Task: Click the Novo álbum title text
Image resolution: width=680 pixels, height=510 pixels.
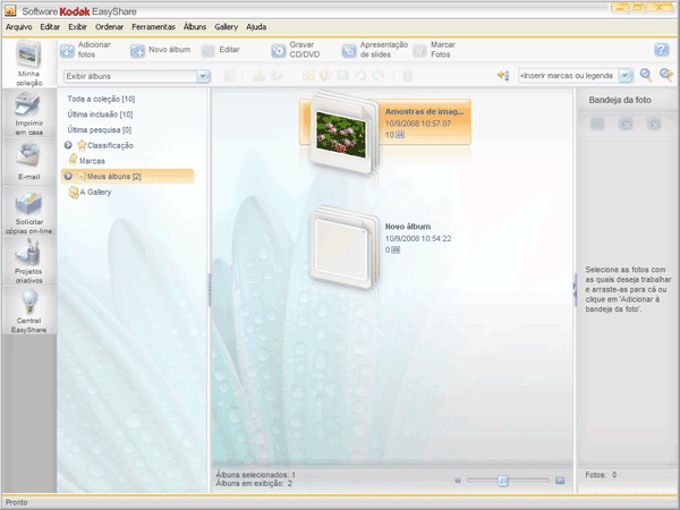Action: [408, 226]
